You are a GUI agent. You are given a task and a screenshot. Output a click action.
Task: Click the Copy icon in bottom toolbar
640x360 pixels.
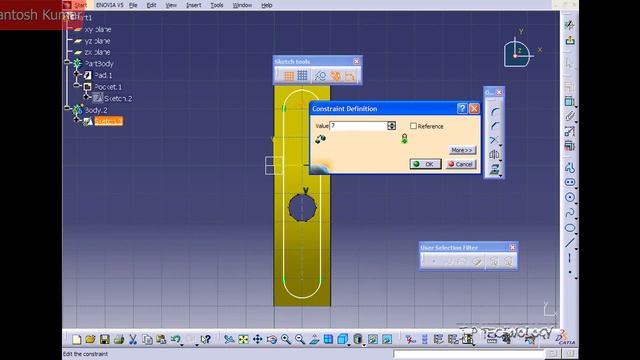(x=147, y=339)
